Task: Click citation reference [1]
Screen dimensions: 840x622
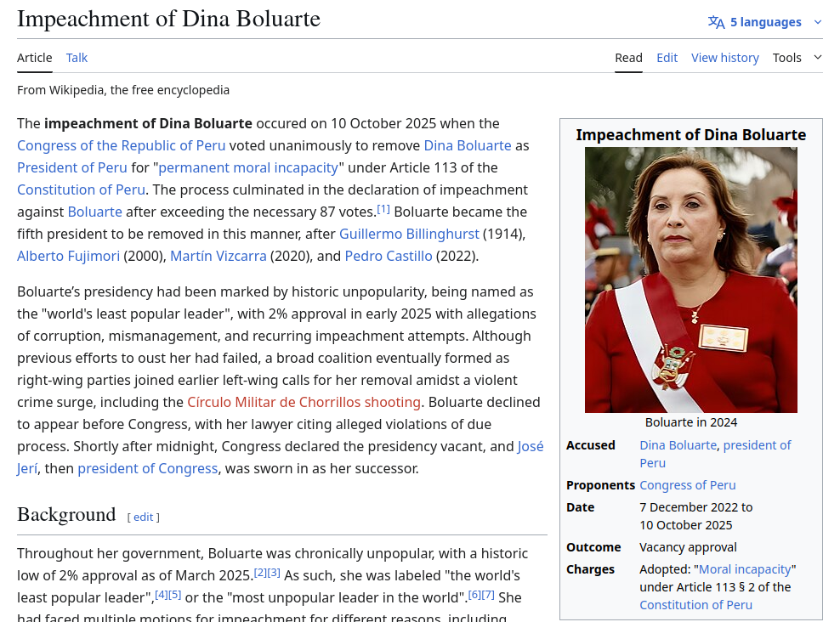Action: coord(383,209)
